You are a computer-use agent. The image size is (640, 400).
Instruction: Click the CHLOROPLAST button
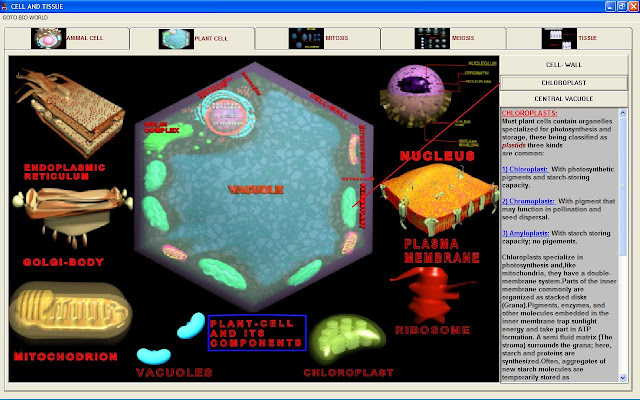tap(564, 83)
